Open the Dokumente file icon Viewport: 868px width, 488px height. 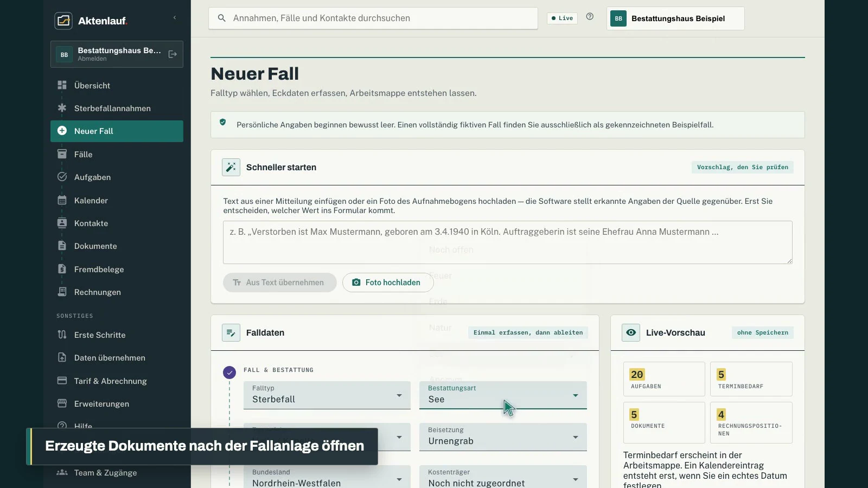[62, 246]
